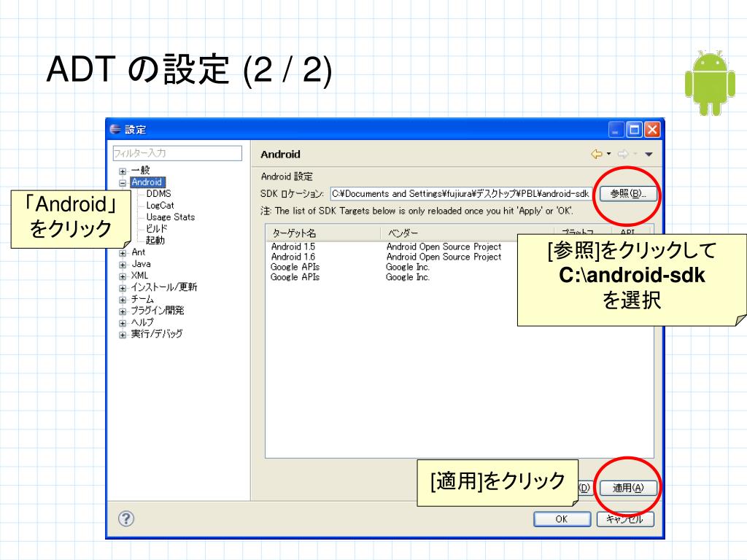Select Java in the preferences tree
The image size is (747, 560).
coord(141,263)
